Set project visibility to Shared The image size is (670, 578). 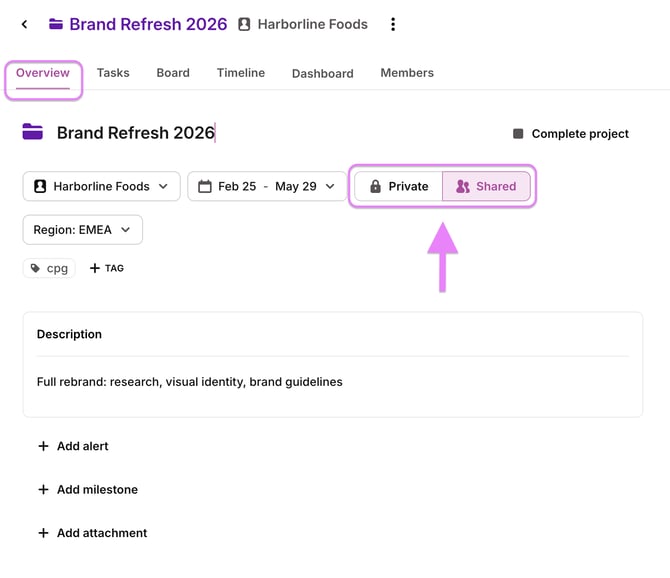pyautogui.click(x=486, y=186)
